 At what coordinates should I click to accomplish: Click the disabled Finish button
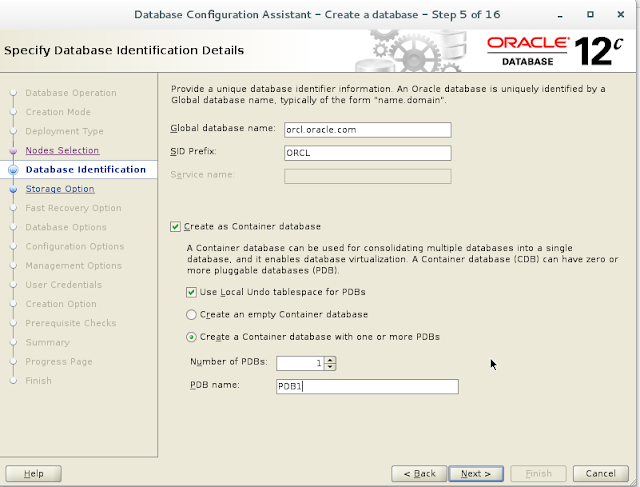(x=538, y=474)
